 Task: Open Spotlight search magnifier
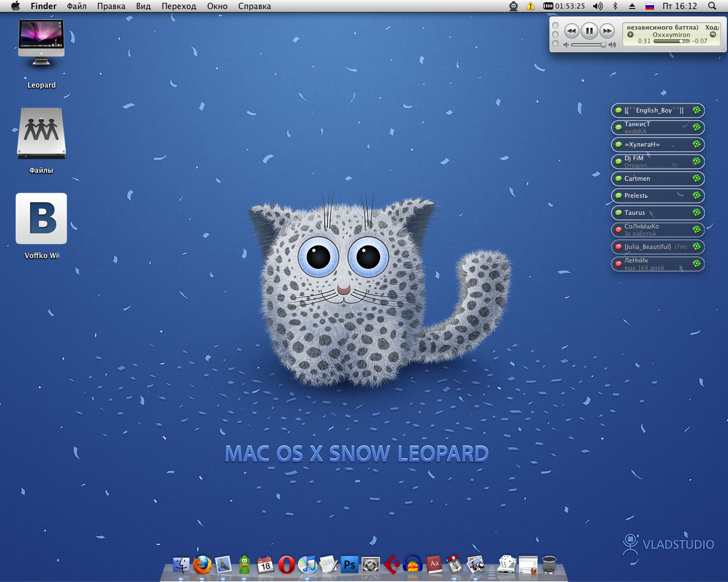pyautogui.click(x=712, y=6)
